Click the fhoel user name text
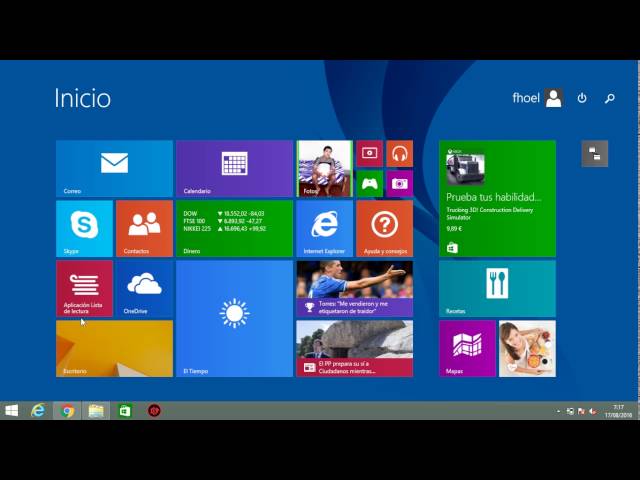The height and width of the screenshot is (480, 640). click(x=526, y=98)
